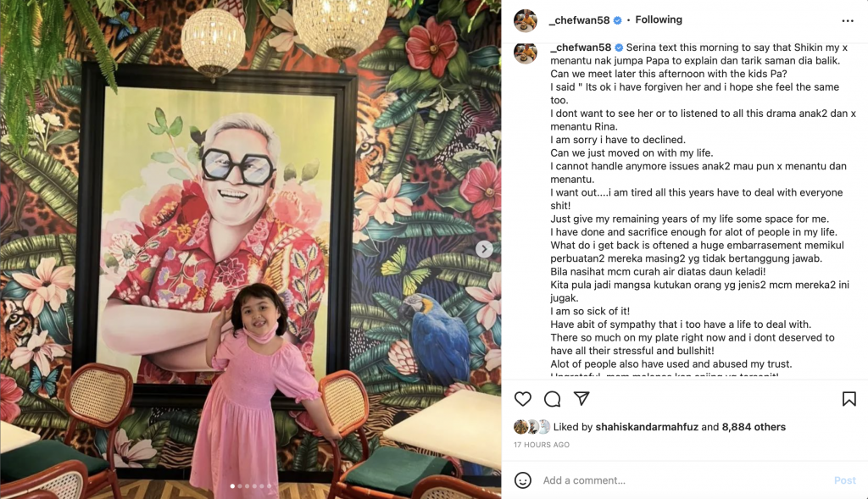868x499 pixels.
Task: Click the verified badge beside header username
Action: tap(618, 20)
